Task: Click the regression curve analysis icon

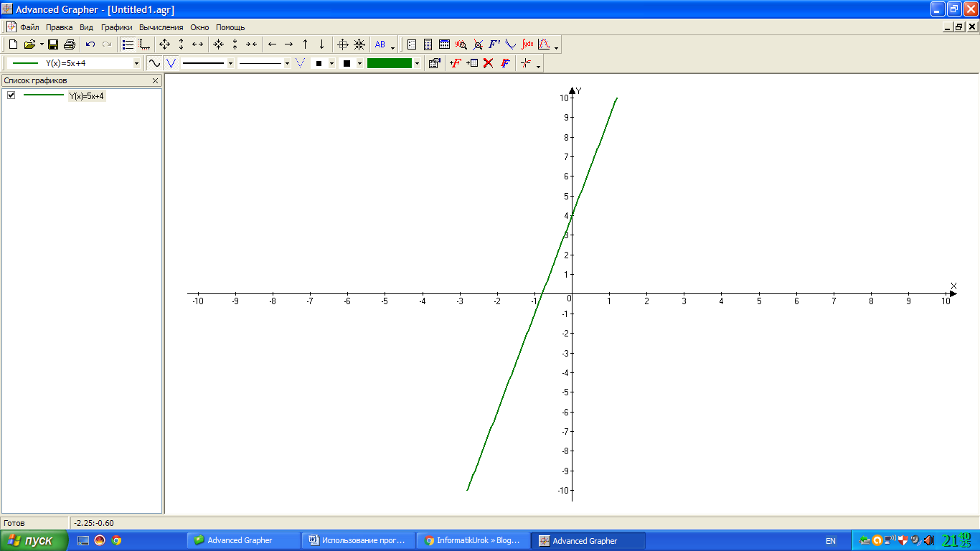Action: 544,44
